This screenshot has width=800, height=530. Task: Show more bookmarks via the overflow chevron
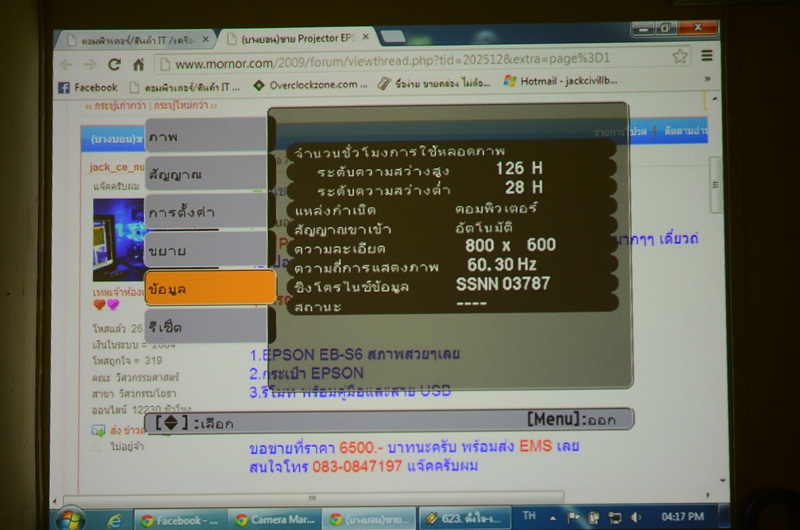[x=707, y=79]
